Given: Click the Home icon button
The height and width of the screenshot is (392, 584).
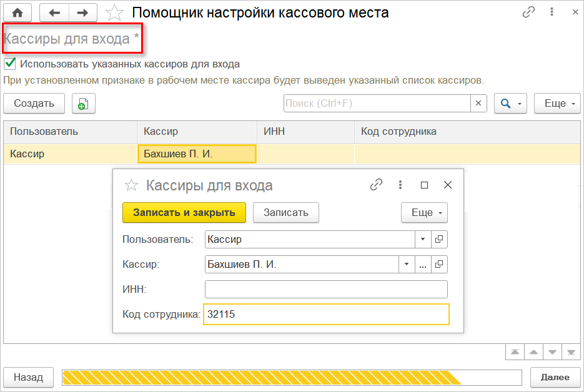Looking at the screenshot, I should point(17,12).
